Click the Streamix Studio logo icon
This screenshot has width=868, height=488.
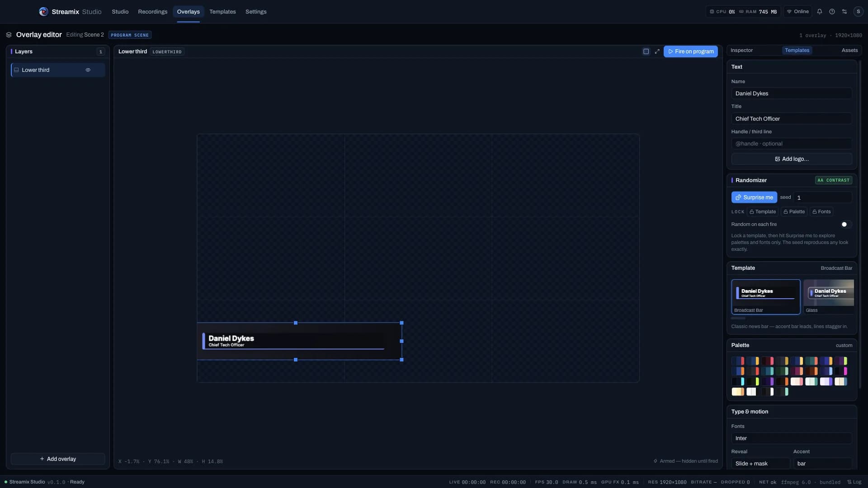[x=43, y=12]
